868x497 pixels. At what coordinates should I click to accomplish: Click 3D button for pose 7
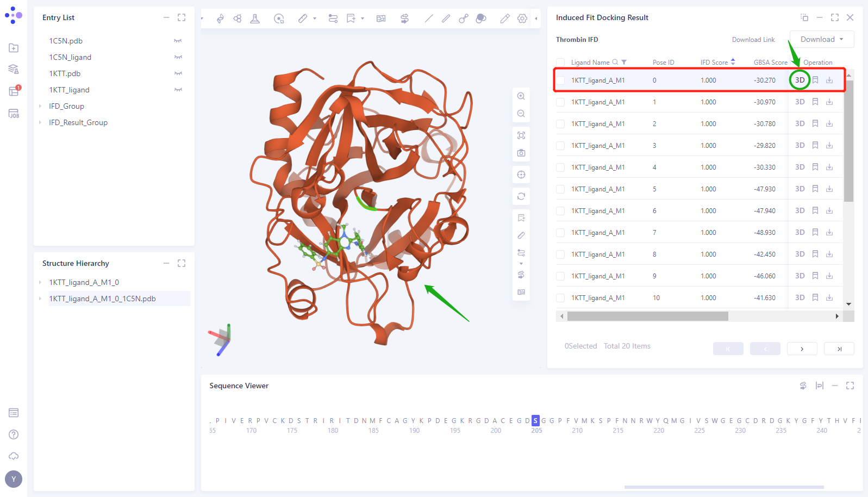[800, 233]
